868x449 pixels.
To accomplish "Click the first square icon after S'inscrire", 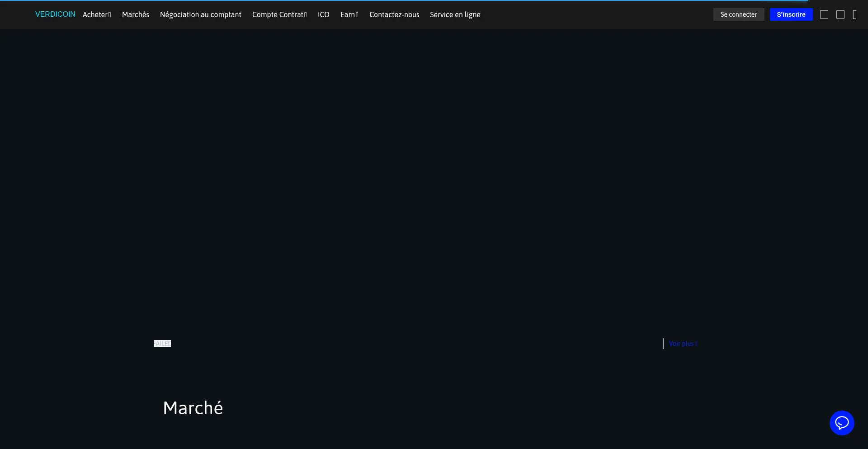I will [824, 14].
